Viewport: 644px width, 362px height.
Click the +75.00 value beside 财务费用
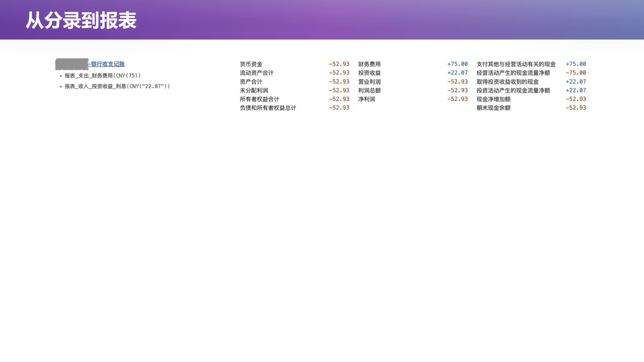[x=458, y=64]
